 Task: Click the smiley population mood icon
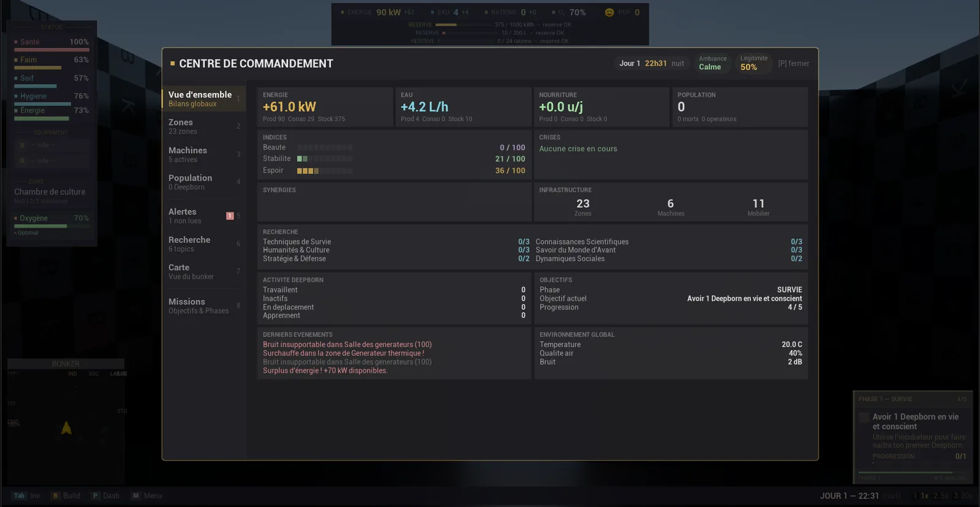coord(609,12)
